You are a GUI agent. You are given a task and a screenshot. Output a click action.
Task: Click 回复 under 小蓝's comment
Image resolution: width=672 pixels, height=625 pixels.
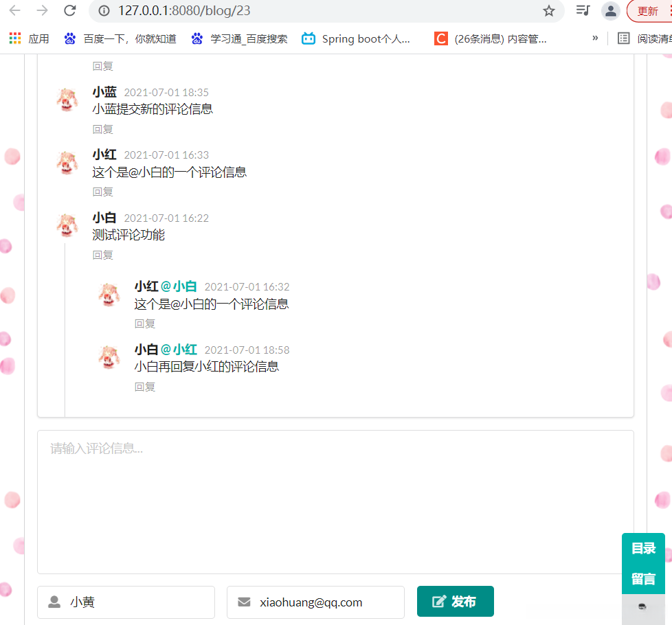pos(102,129)
